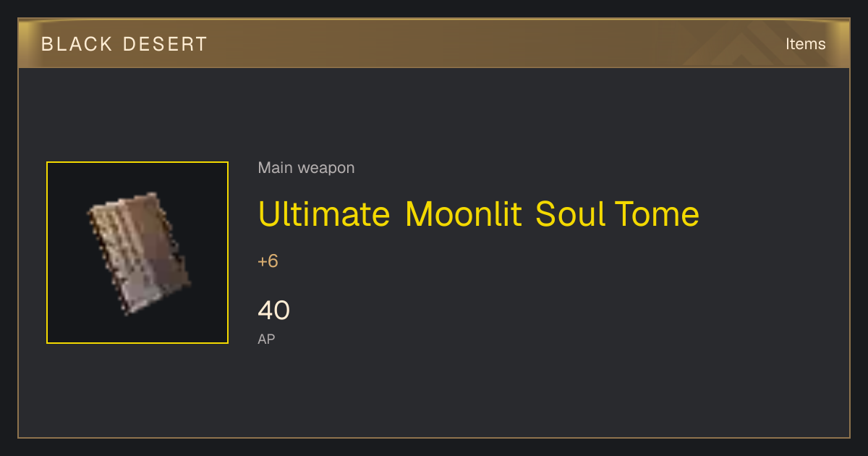
Task: Select the Soul Tome item icon
Action: click(x=139, y=253)
